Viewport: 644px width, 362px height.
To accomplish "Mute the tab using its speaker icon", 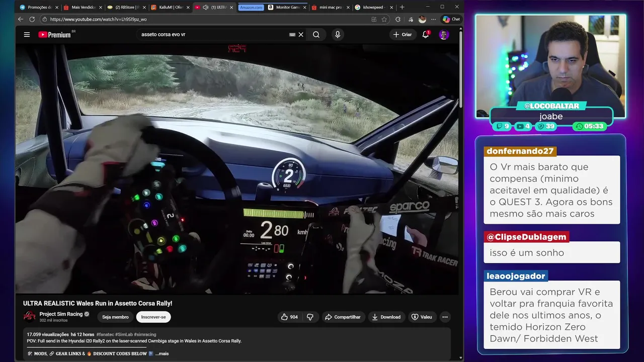I will pos(205,7).
